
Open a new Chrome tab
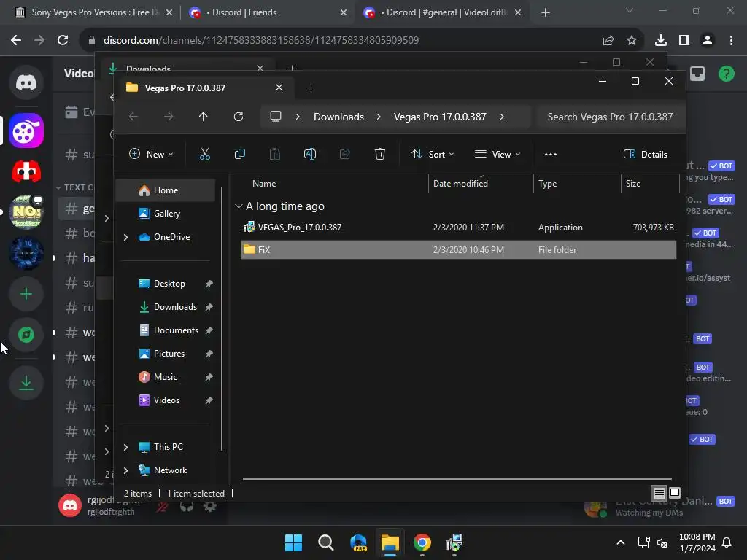point(546,12)
